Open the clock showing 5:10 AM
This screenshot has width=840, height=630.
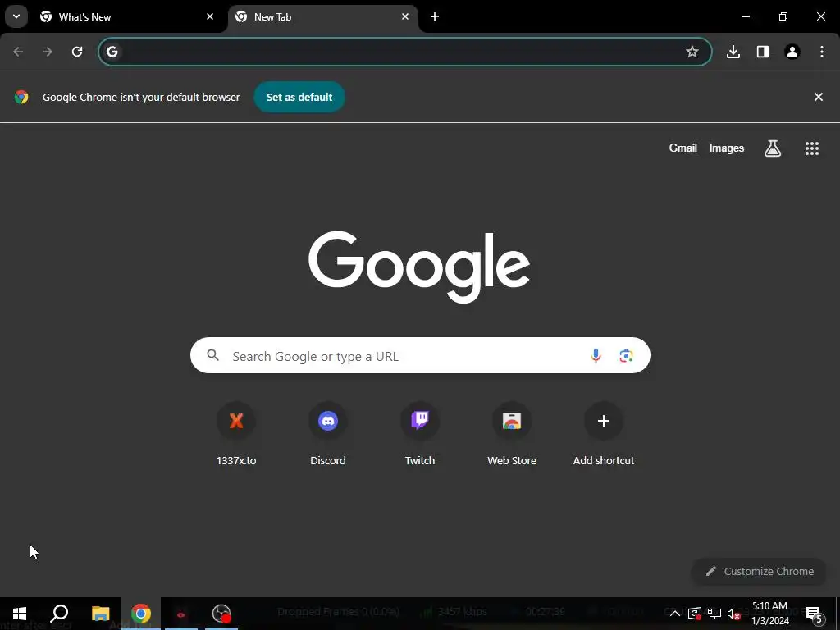[770, 614]
